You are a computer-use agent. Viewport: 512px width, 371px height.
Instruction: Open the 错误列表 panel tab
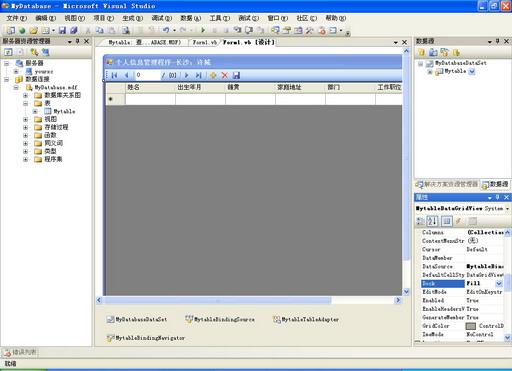(21, 352)
